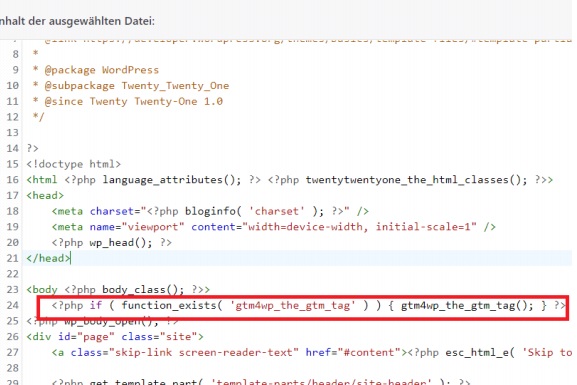Click line number 21 in gutter
The width and height of the screenshot is (577, 385).
coord(12,258)
